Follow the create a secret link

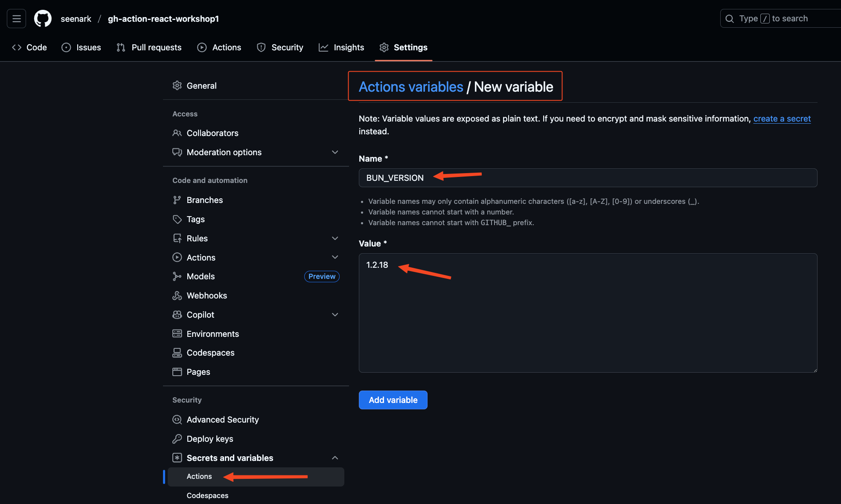tap(782, 119)
